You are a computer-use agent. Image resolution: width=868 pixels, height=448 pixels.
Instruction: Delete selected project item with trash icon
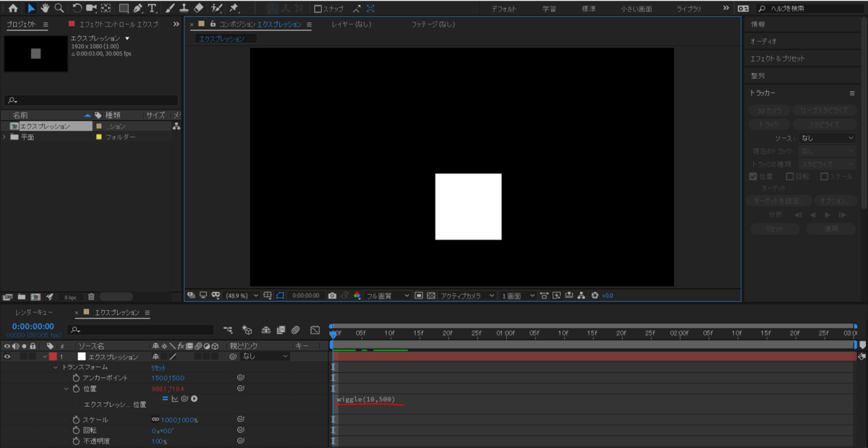[x=91, y=296]
